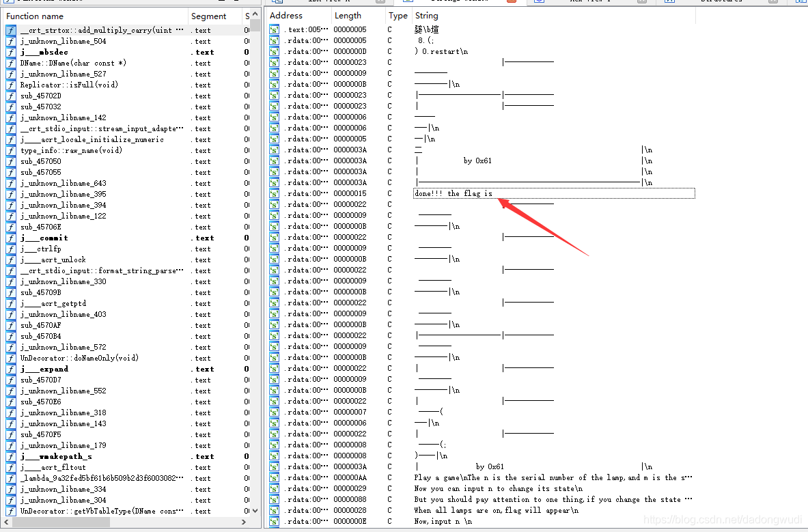
Task: Click function icon beside j___expand
Action: [11, 369]
